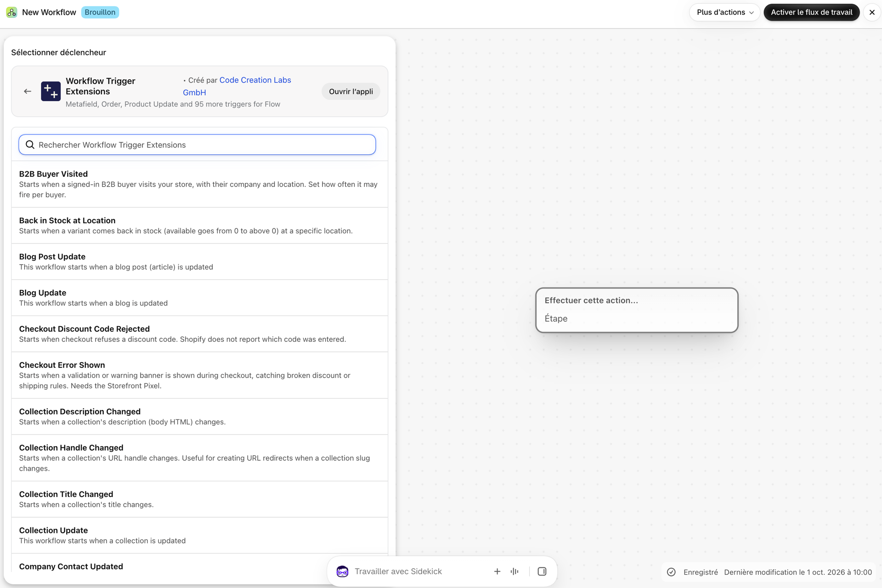This screenshot has width=882, height=588.
Task: Click the Brouillon status badge
Action: tap(100, 12)
